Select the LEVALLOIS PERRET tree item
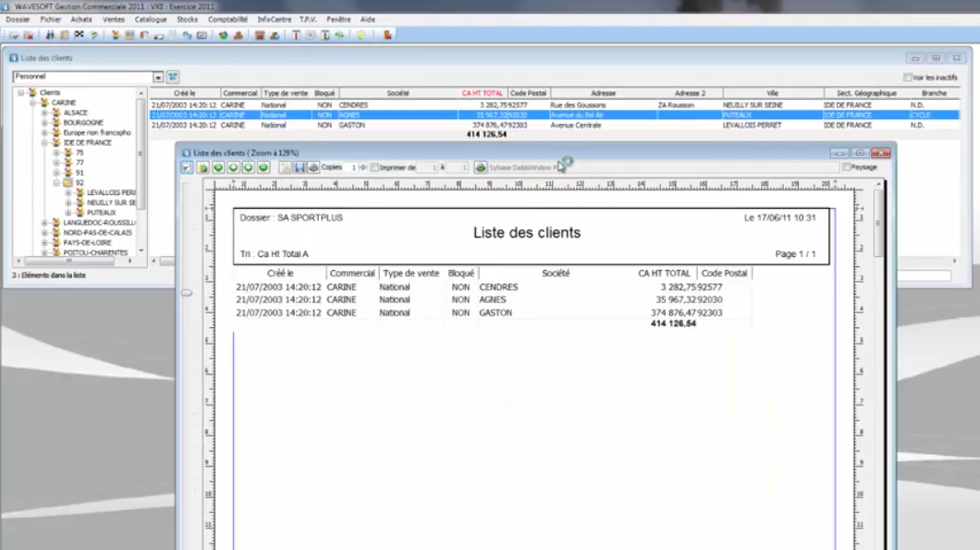This screenshot has width=980, height=550. (x=111, y=192)
